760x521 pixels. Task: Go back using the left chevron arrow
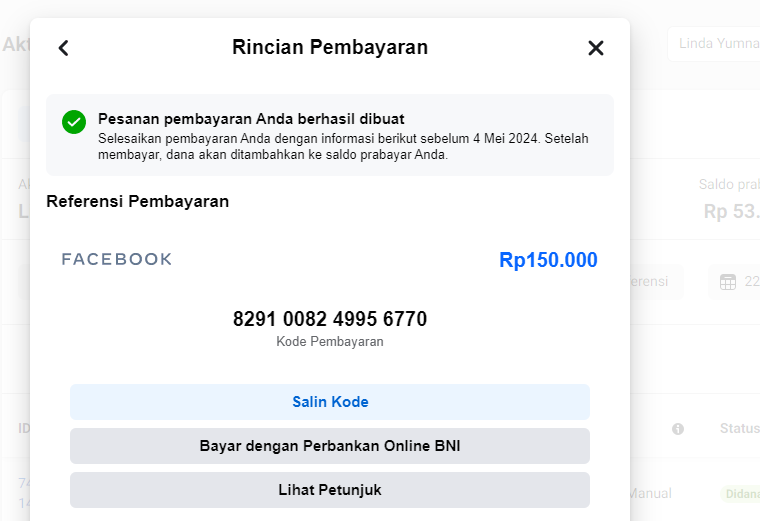(x=63, y=48)
